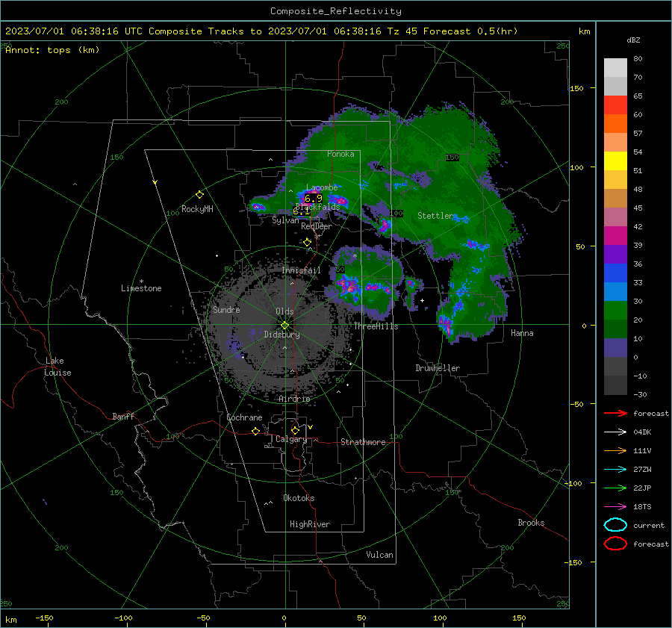The image size is (672, 628).
Task: Pick the red 60-65 dBZ swatch
Action: coord(615,105)
